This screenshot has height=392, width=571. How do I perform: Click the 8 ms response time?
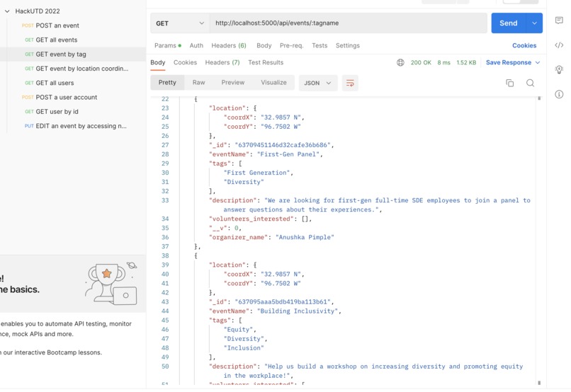click(x=443, y=62)
